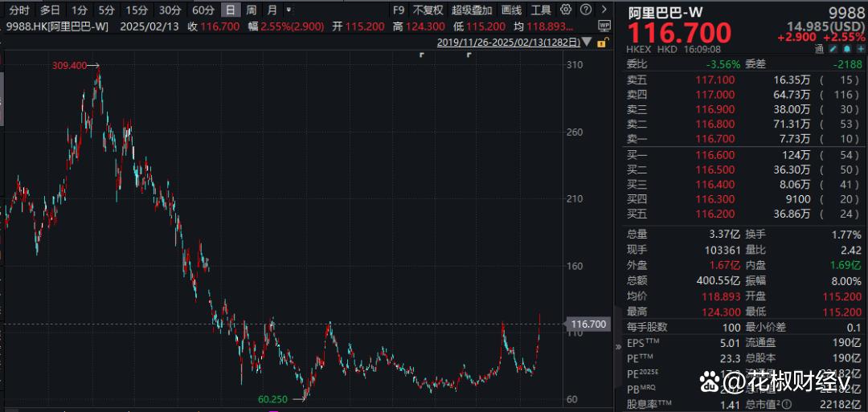Click the 振幅 8.00% value
This screenshot has height=412, width=868.
[846, 280]
